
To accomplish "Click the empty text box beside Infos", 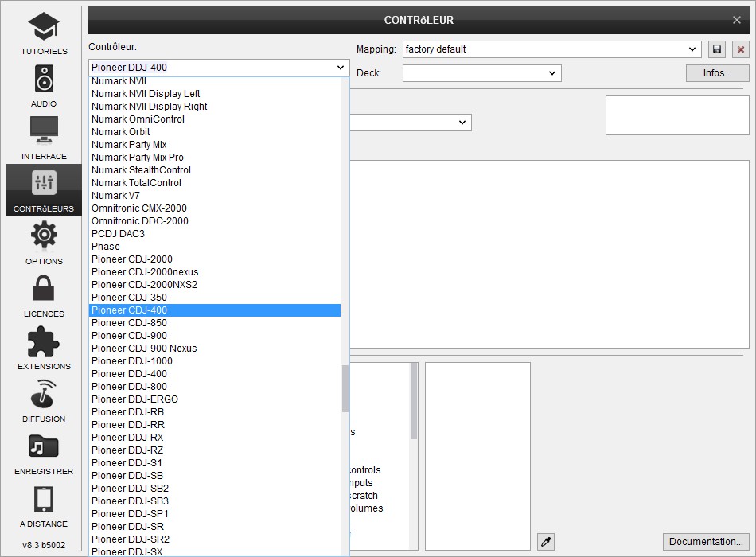I will pos(677,115).
